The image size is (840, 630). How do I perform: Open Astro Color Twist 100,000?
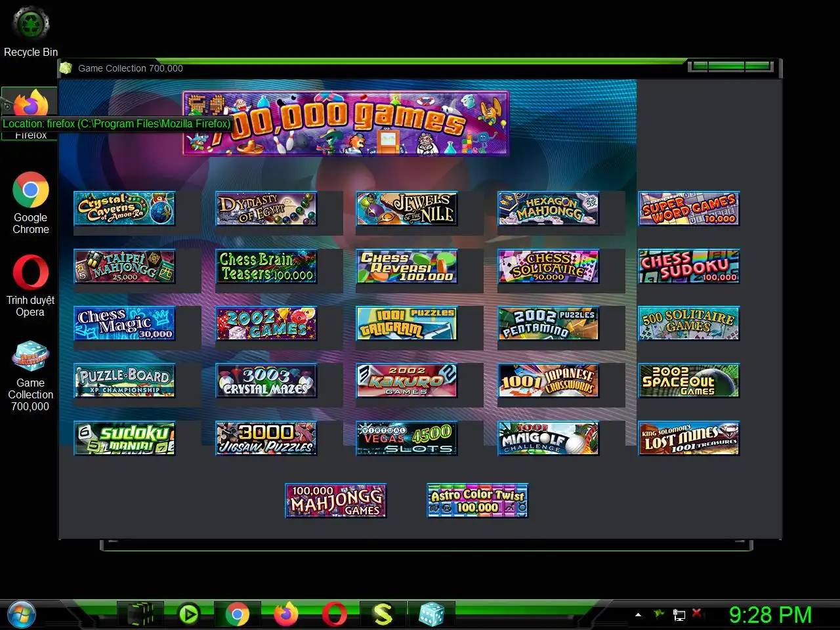click(x=478, y=501)
